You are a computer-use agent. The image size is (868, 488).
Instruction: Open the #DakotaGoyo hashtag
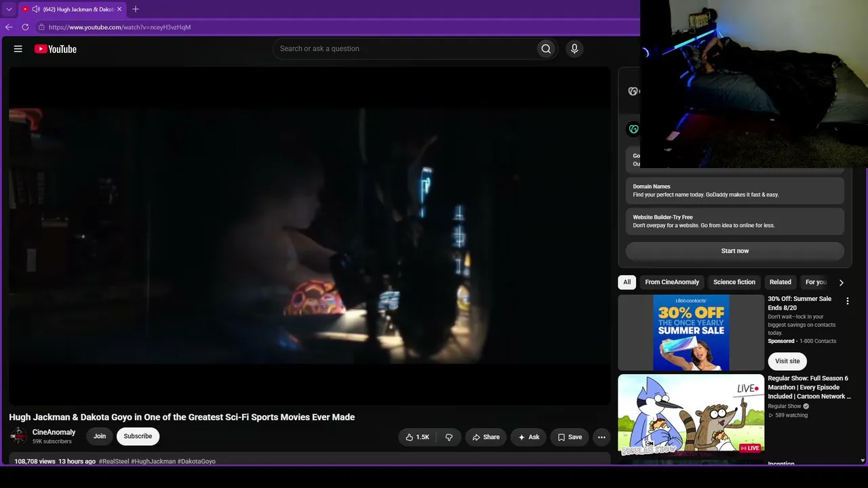coord(197,462)
